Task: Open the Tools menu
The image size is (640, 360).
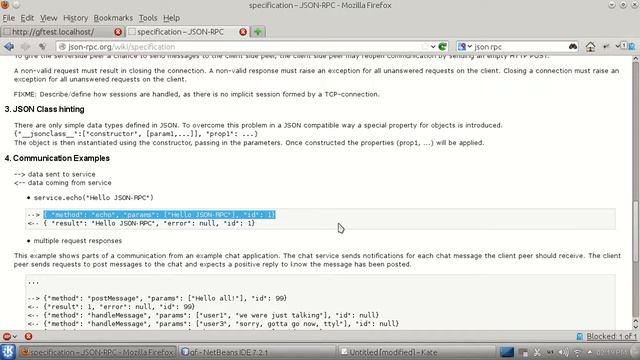Action: tap(148, 18)
